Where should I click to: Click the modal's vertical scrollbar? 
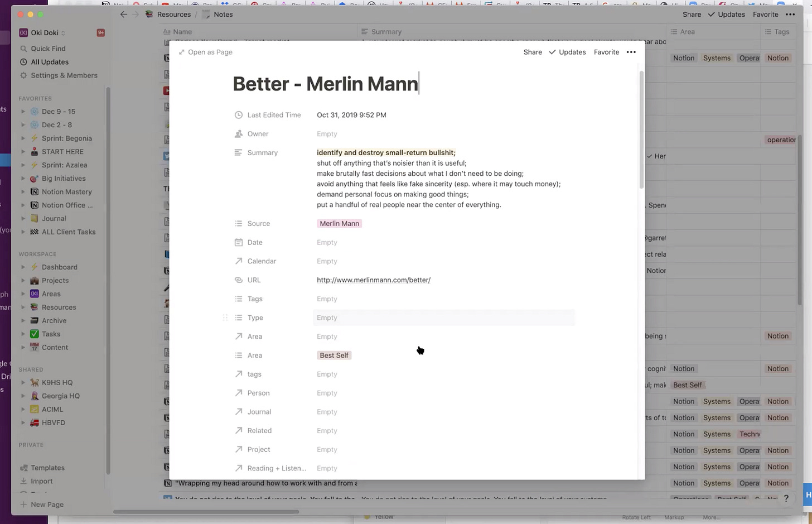[641, 129]
